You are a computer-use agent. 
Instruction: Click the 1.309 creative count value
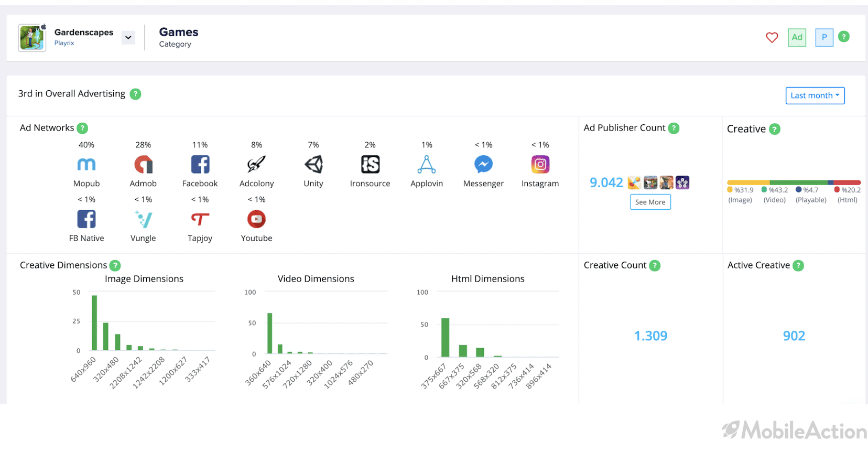[650, 336]
